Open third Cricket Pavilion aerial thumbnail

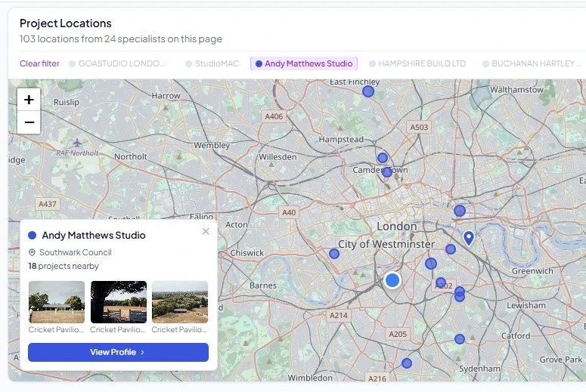pyautogui.click(x=180, y=302)
